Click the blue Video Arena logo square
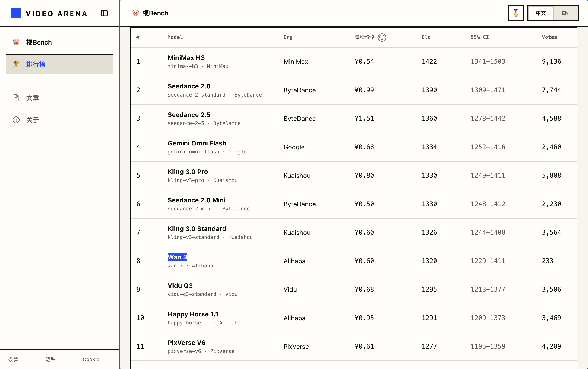Image resolution: width=588 pixels, height=369 pixels. click(16, 13)
